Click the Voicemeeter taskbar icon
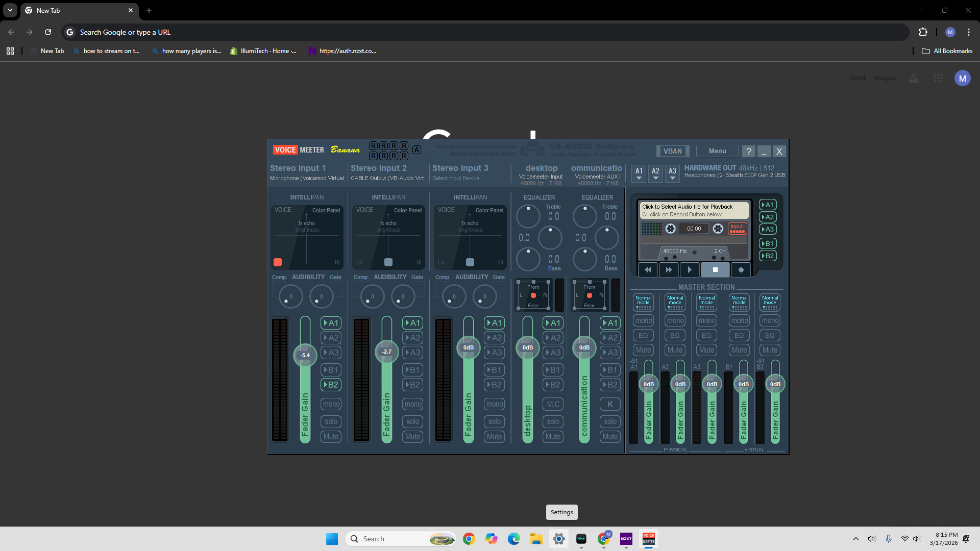980x551 pixels. 649,539
